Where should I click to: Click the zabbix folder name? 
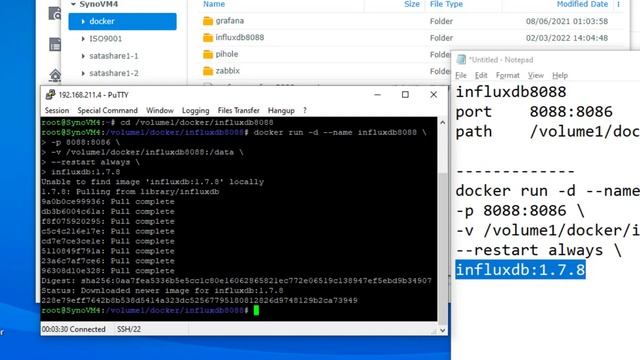[227, 71]
